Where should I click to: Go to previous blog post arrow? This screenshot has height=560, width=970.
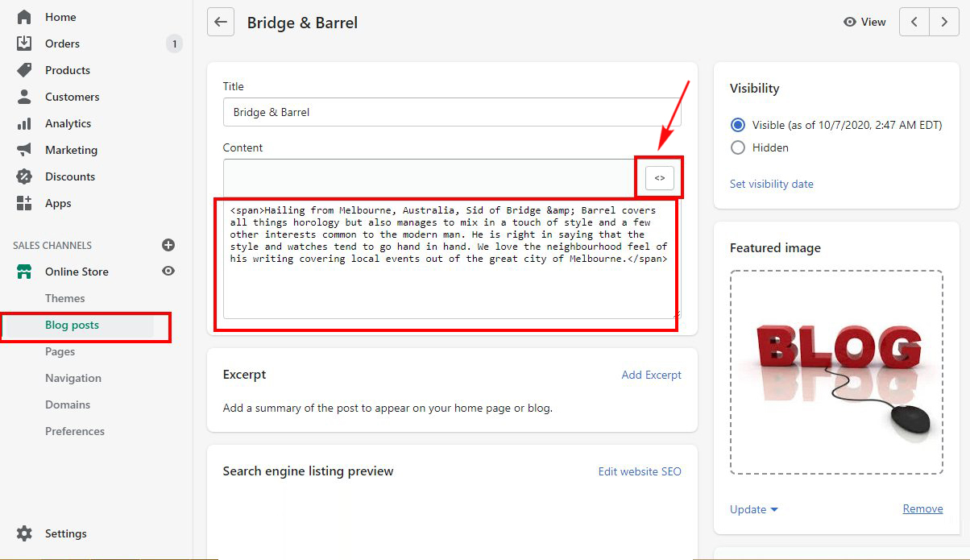tap(914, 23)
